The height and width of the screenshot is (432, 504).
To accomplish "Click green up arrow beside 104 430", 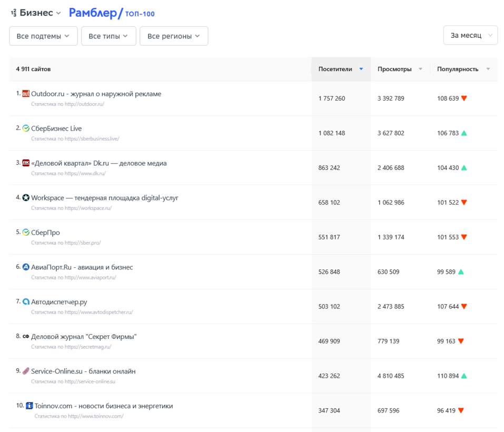I will (x=464, y=168).
